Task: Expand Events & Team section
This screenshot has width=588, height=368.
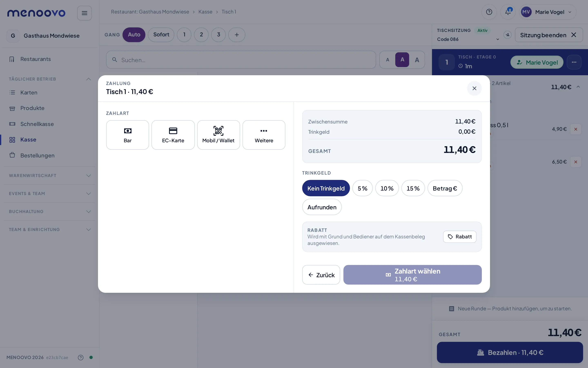Action: pos(50,193)
